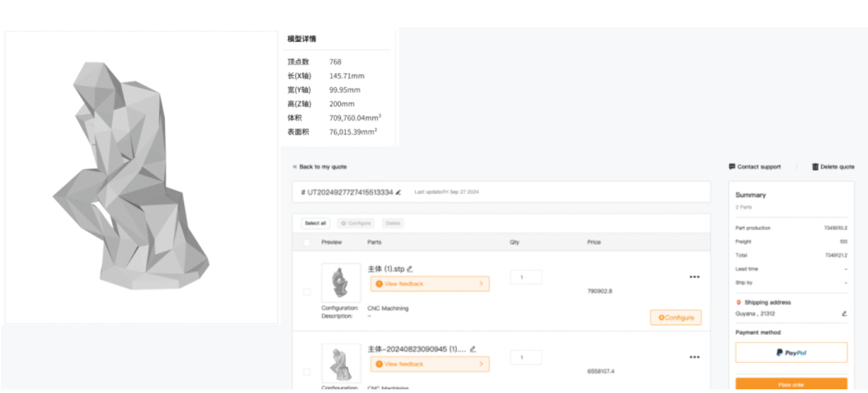The height and width of the screenshot is (393, 868).
Task: Click the Summary heading
Action: tap(750, 195)
